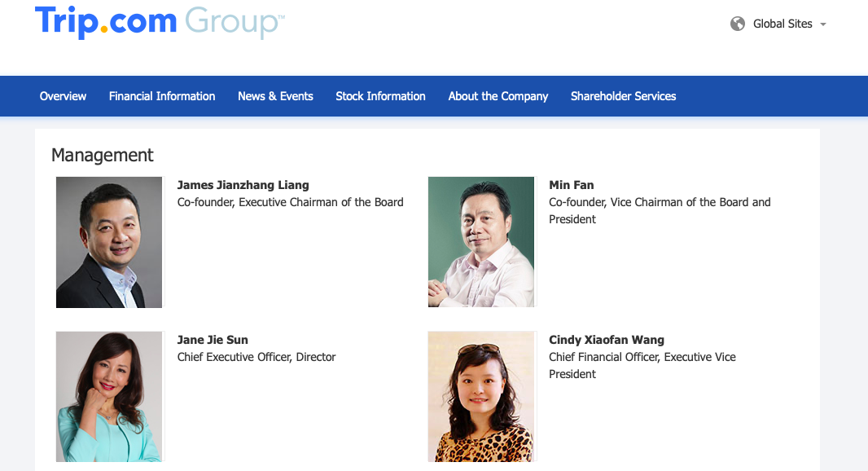The width and height of the screenshot is (868, 471).
Task: Click the name Cindy Xiaofan Wang
Action: pos(607,340)
